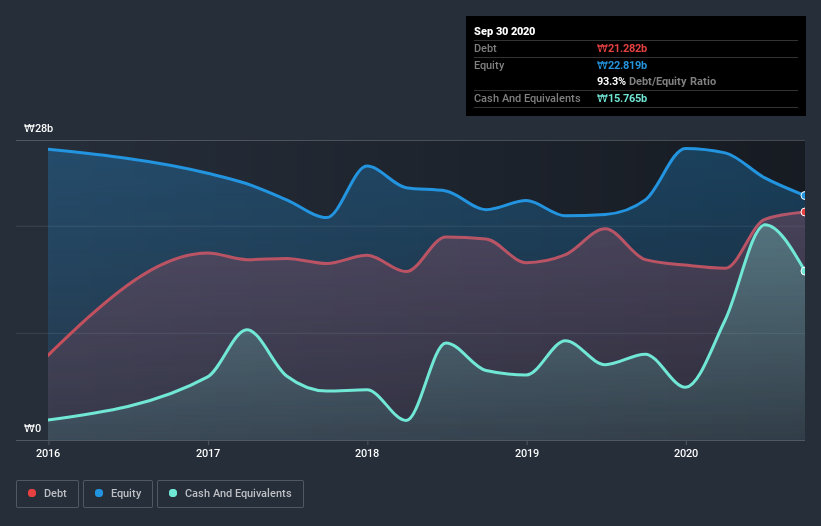Click the 2019 x-axis label
Screen dimensions: 821x526
pos(527,453)
